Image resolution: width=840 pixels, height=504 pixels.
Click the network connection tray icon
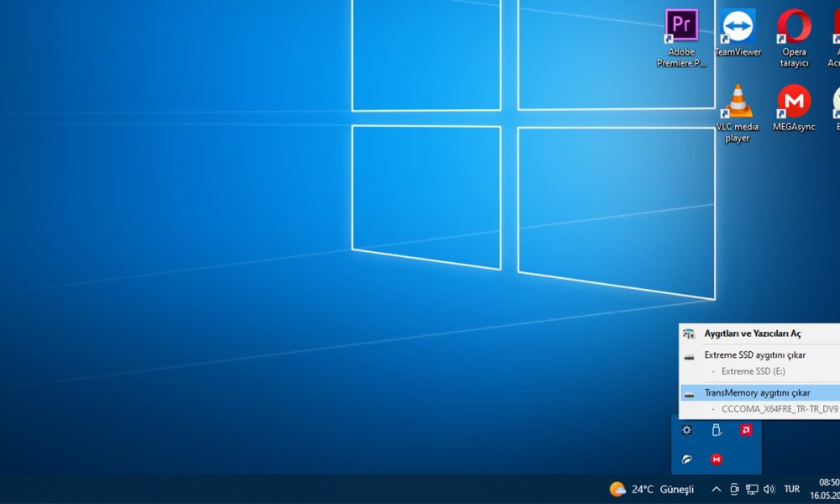tap(752, 489)
